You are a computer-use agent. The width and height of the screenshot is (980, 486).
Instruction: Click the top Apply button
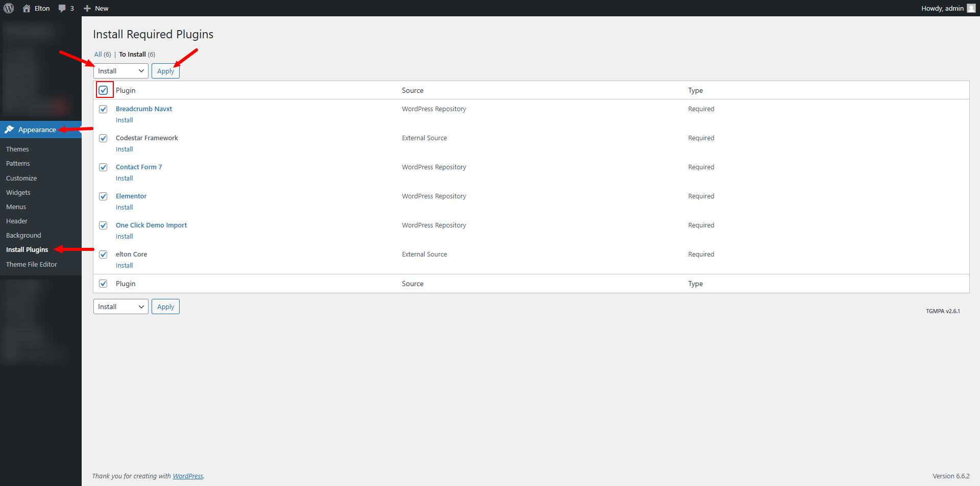point(165,71)
